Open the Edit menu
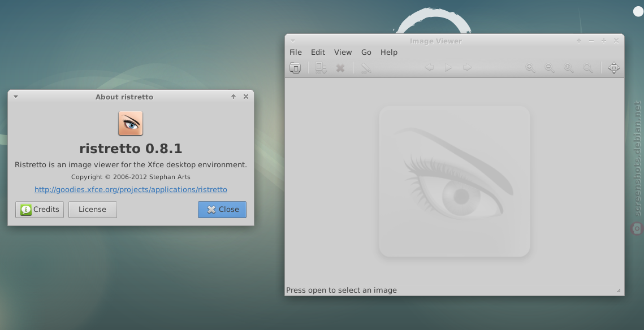 coord(318,52)
